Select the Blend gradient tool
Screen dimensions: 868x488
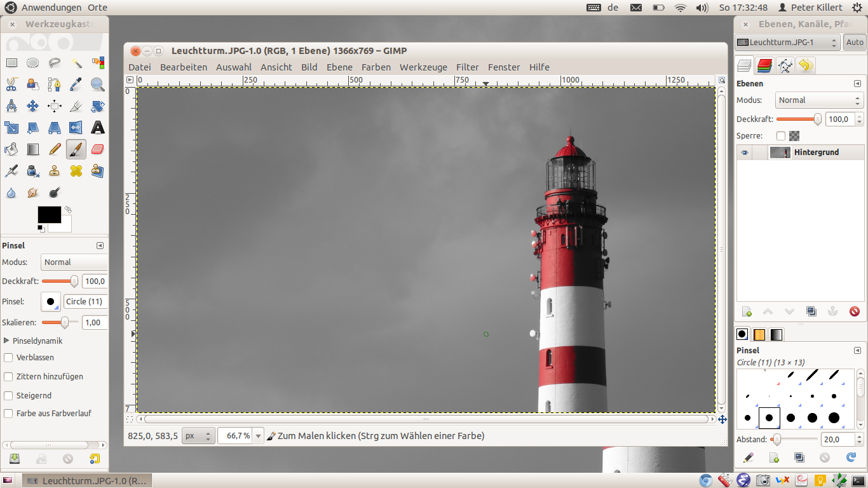(x=33, y=149)
